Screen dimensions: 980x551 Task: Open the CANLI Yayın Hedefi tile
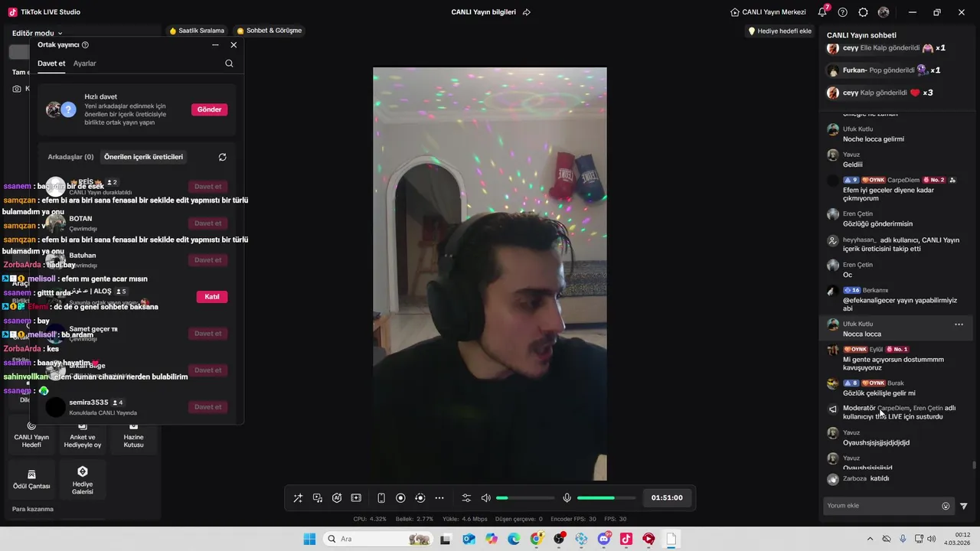click(31, 434)
